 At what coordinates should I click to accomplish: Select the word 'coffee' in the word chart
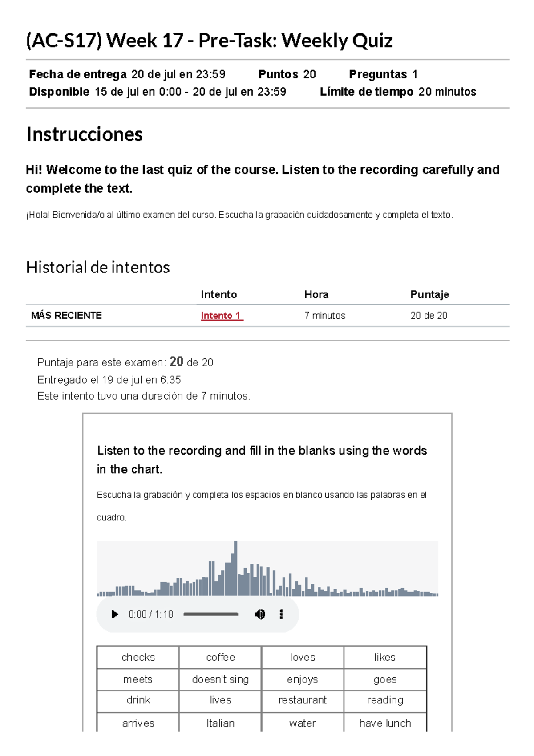[220, 657]
